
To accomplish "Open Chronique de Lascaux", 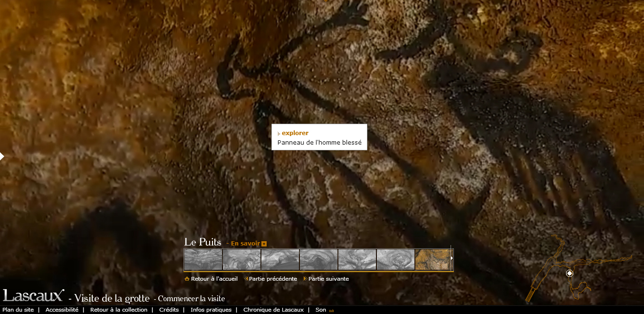I will pyautogui.click(x=273, y=310).
